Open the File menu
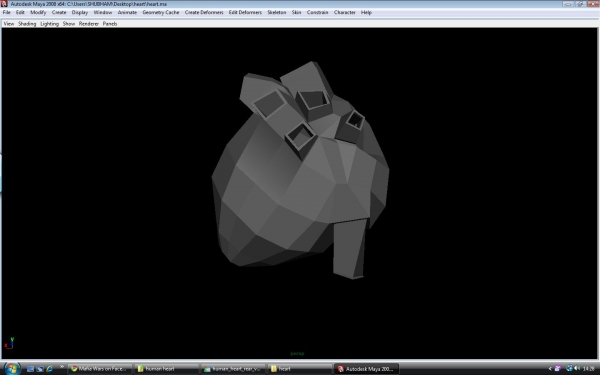 point(7,13)
